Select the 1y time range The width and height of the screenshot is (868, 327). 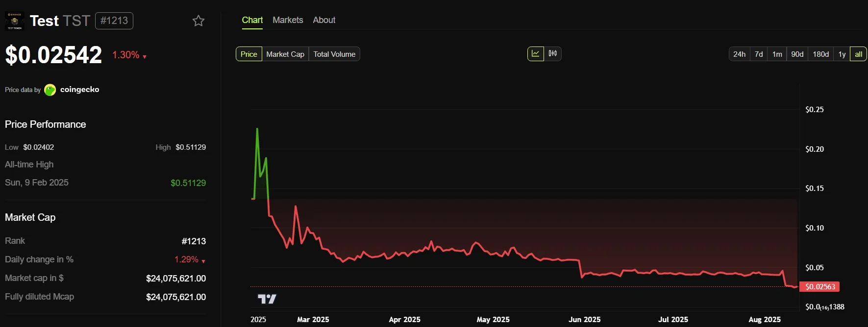coord(842,54)
